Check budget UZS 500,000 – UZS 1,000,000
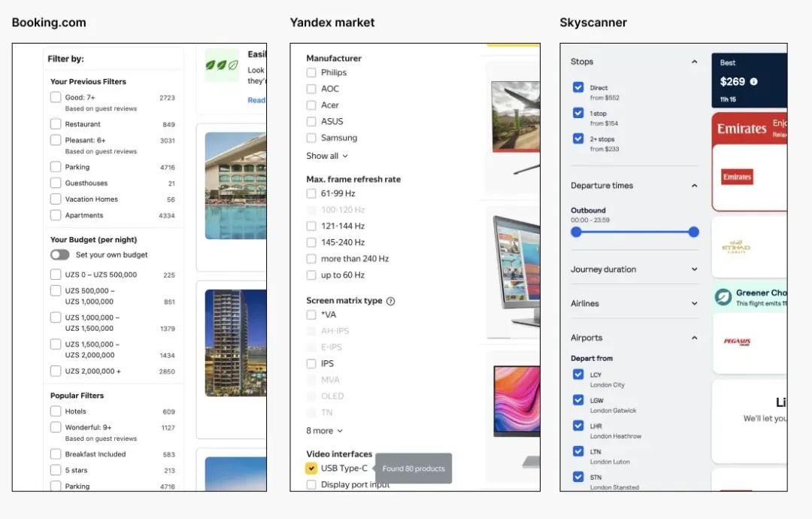The height and width of the screenshot is (519, 812). point(56,290)
